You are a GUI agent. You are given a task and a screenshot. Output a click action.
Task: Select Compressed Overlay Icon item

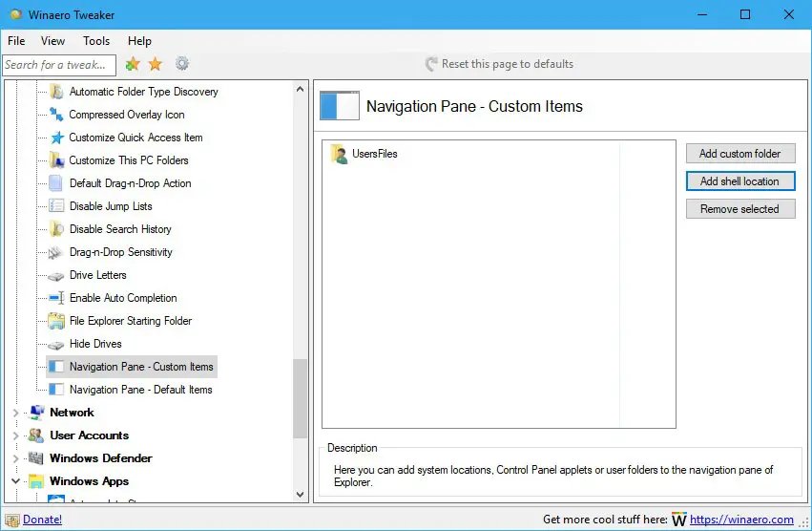coord(127,114)
